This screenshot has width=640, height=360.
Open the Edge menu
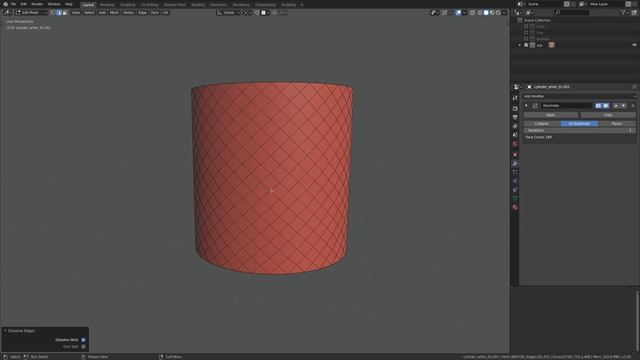click(142, 13)
